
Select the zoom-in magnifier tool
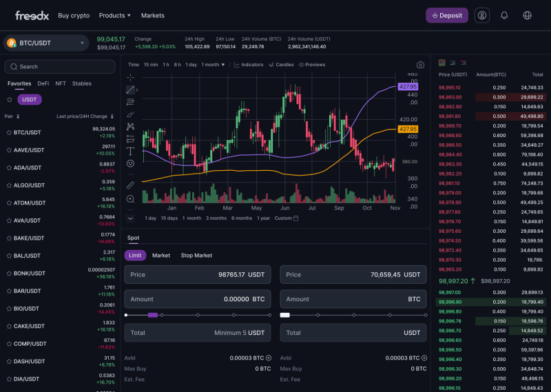point(130,199)
